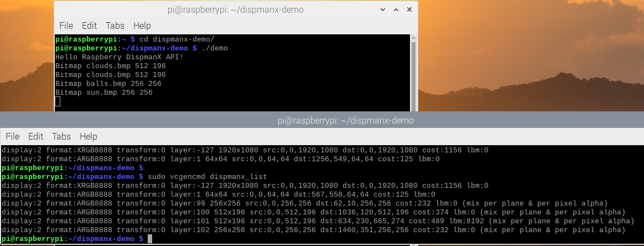Click 'cd dispmanx-demo/' command text

pyautogui.click(x=177, y=39)
